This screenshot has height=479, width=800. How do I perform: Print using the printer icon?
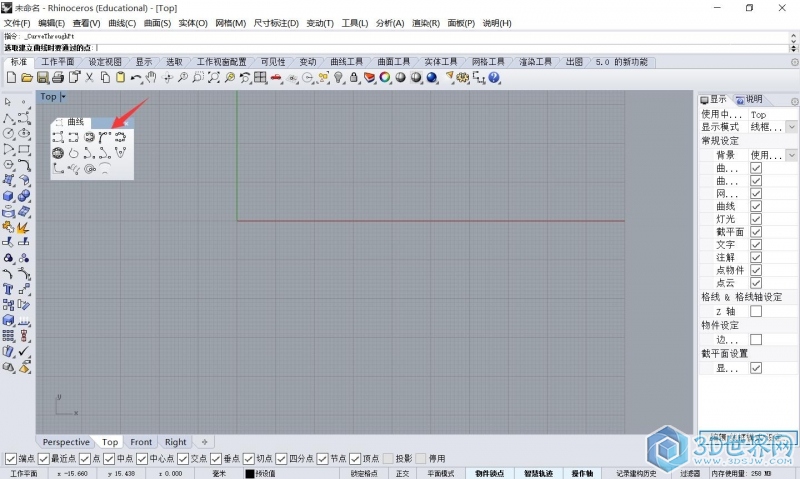tap(58, 78)
